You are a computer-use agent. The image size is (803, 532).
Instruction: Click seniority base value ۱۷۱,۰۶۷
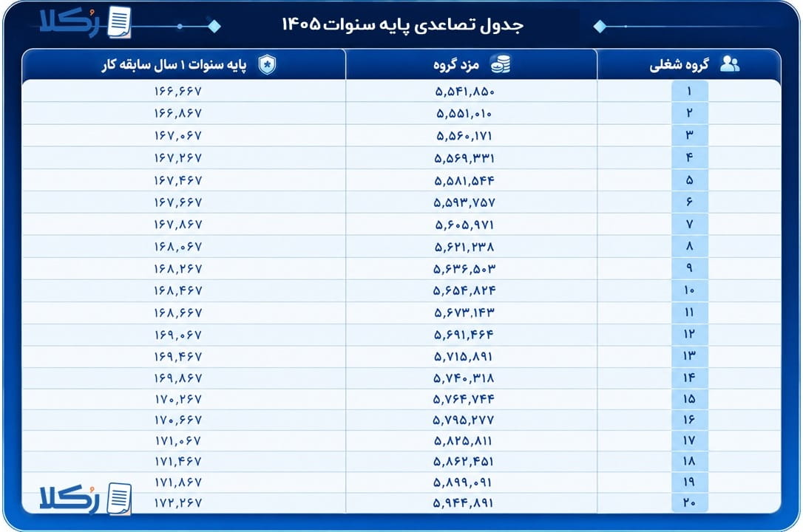pyautogui.click(x=178, y=441)
